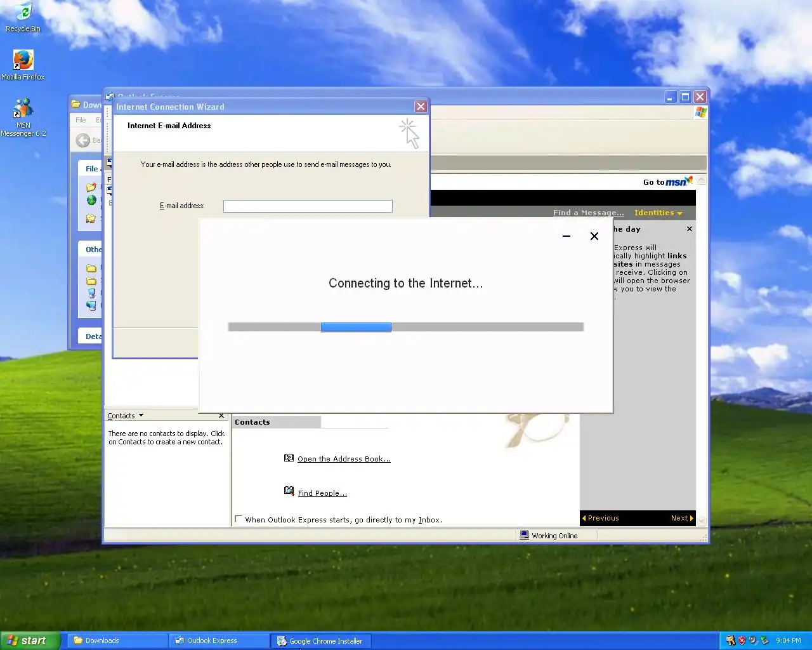Click the Downloads window folder title icon

click(76, 105)
